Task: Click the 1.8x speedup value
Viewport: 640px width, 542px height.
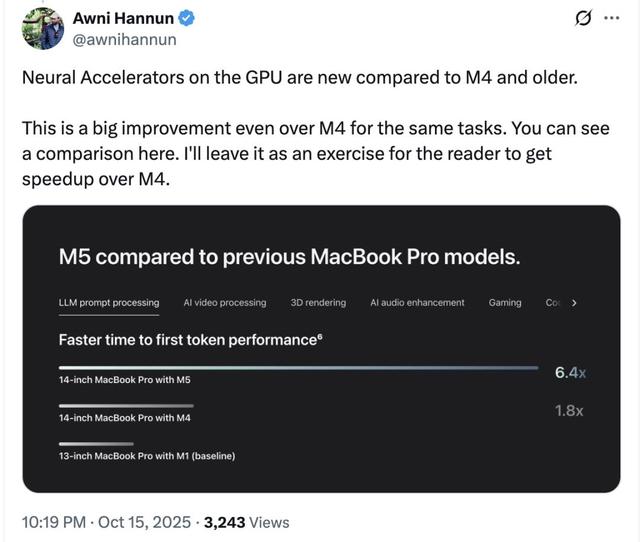Action: click(569, 410)
